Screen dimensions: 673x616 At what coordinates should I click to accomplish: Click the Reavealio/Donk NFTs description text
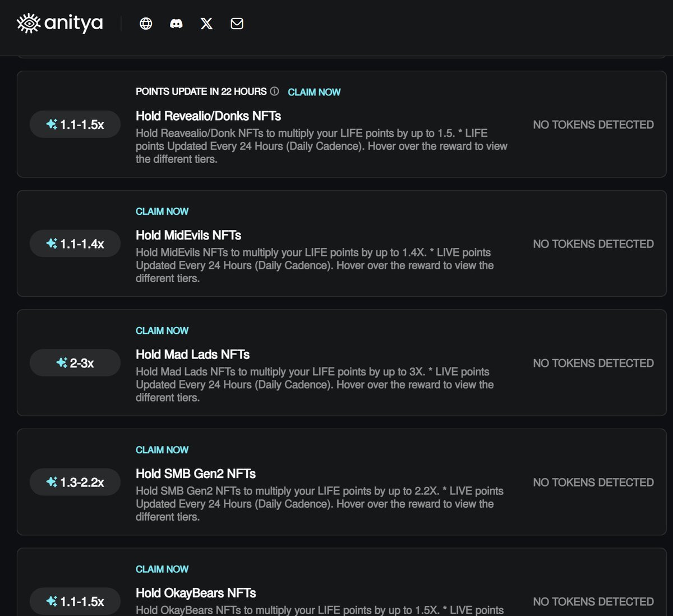(321, 146)
